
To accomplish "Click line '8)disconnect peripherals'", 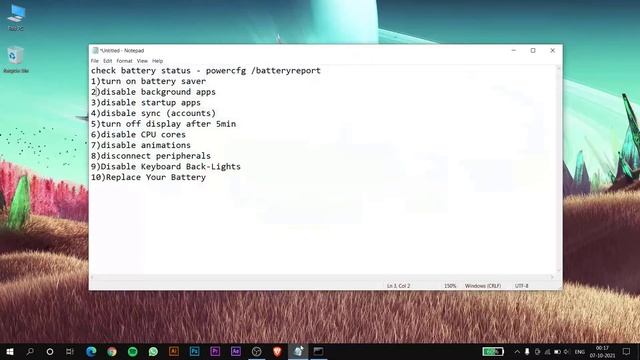I will click(151, 156).
